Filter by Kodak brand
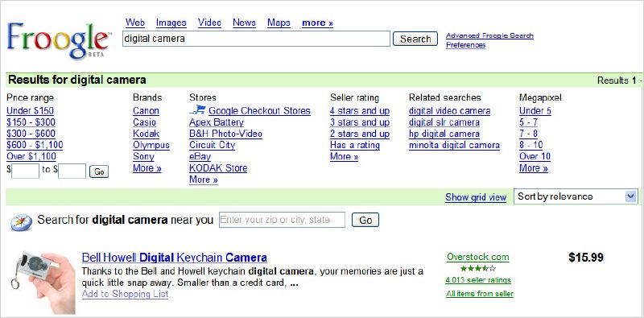644x318 pixels. click(x=146, y=134)
